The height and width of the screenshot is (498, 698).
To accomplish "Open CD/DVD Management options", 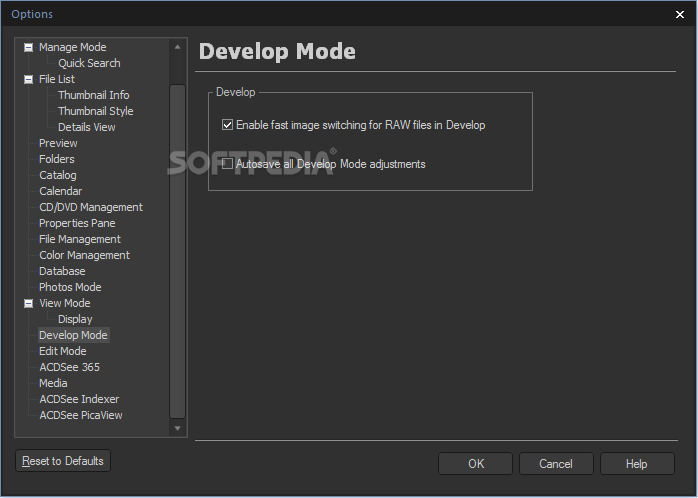I will pyautogui.click(x=91, y=207).
